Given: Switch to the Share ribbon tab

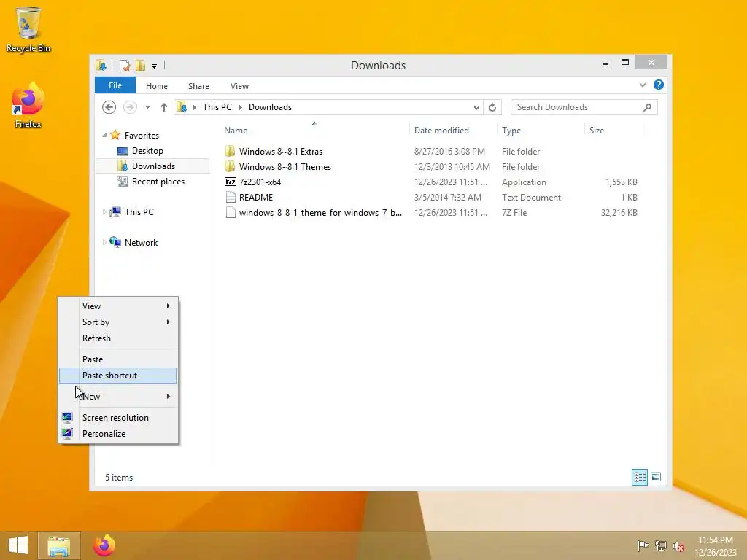Looking at the screenshot, I should [x=198, y=86].
